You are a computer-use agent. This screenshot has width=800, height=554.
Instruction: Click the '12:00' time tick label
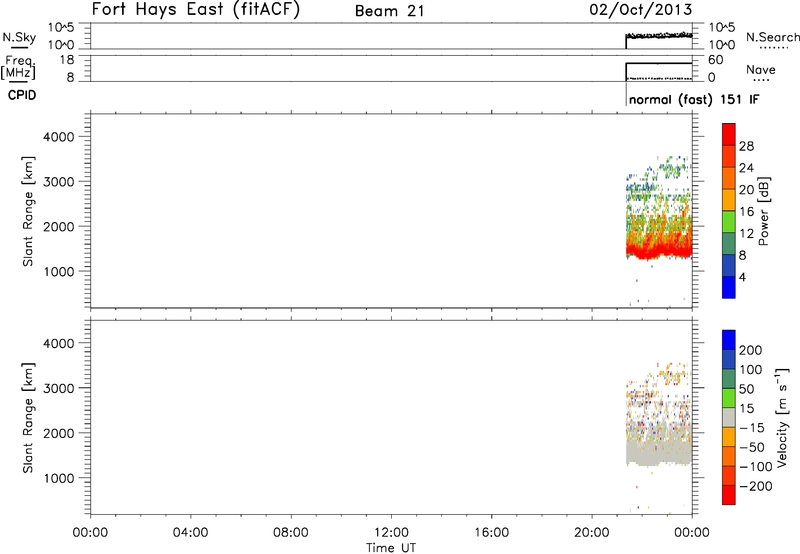[391, 533]
